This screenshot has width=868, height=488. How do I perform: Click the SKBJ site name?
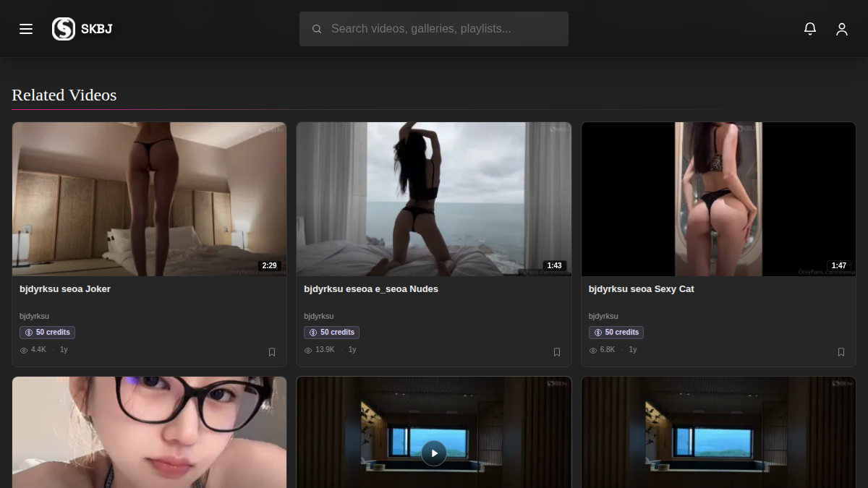pyautogui.click(x=96, y=29)
